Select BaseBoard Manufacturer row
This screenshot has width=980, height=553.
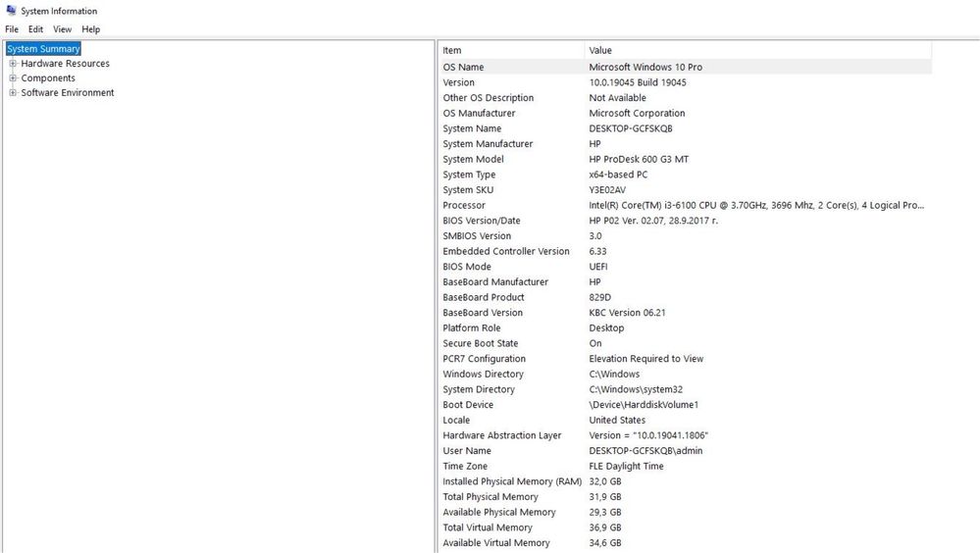(685, 281)
